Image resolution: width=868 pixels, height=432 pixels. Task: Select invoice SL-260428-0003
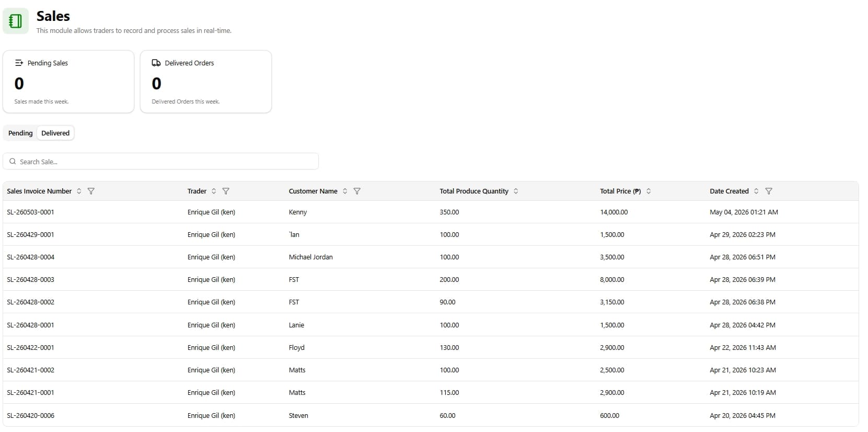click(x=30, y=279)
